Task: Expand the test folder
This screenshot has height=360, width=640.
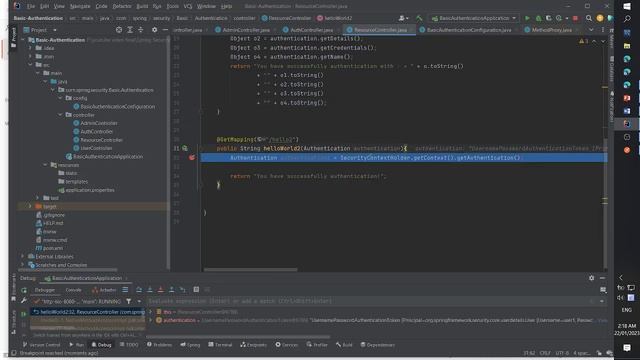Action: click(x=38, y=198)
